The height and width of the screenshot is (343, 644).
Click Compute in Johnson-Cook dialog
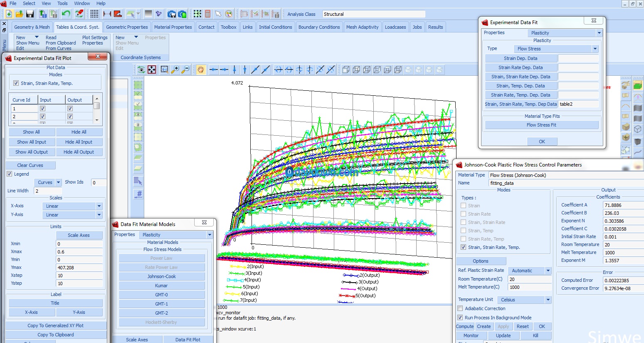point(465,326)
